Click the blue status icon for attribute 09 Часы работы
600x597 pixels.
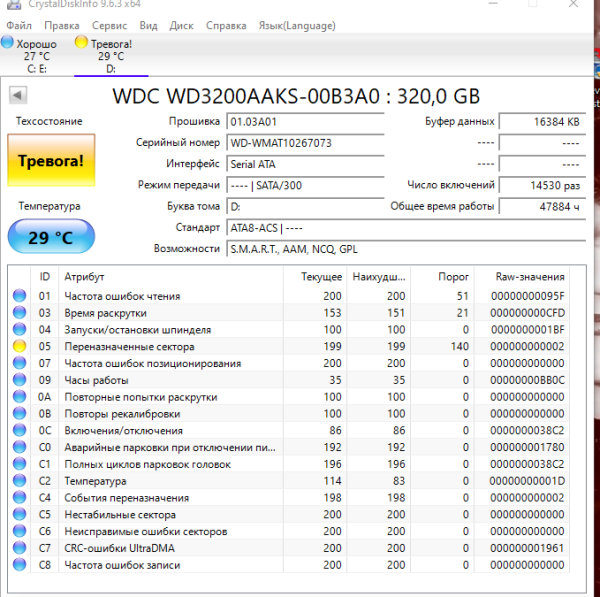click(x=19, y=380)
